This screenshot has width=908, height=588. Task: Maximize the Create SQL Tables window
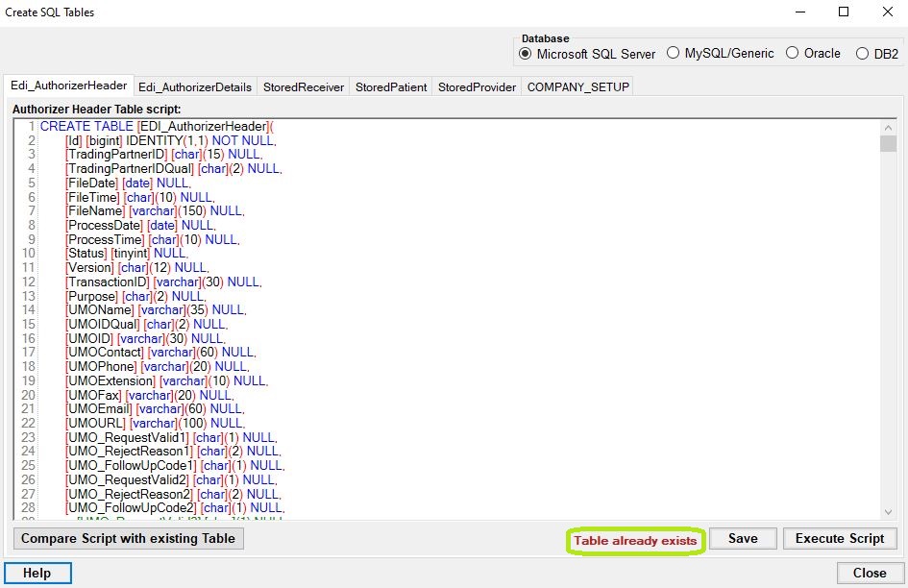tap(844, 12)
